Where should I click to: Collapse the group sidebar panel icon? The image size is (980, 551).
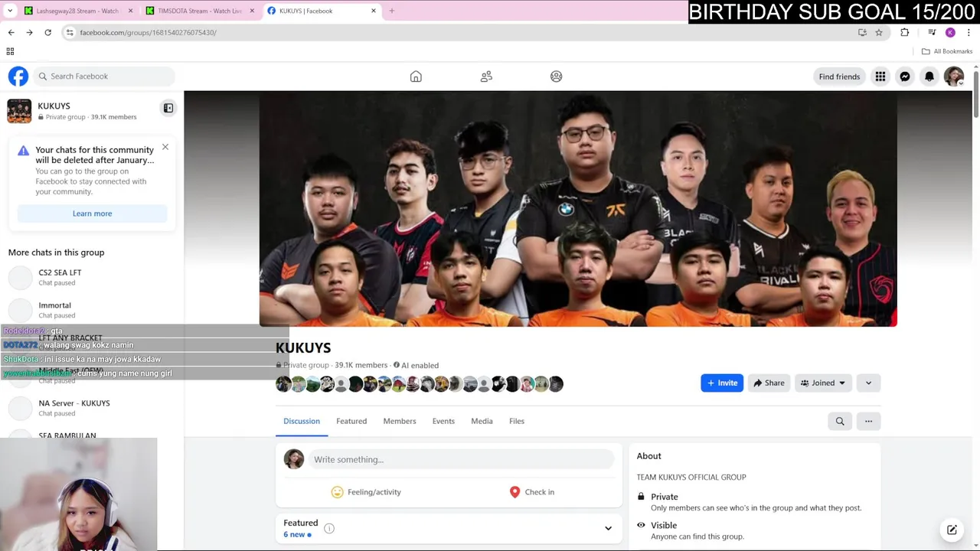coord(168,108)
